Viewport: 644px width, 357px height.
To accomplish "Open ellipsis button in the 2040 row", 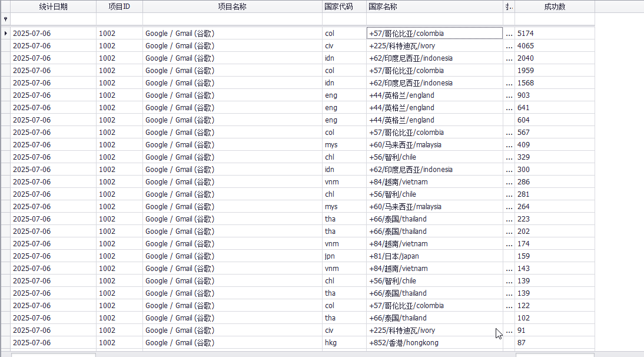I will 509,58.
